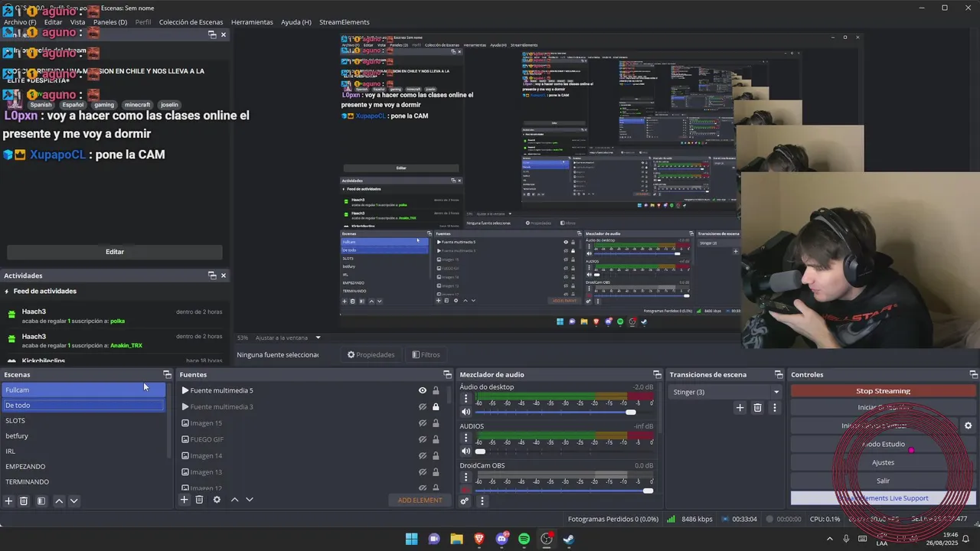Click the Stop Streaming button
980x551 pixels.
[883, 391]
